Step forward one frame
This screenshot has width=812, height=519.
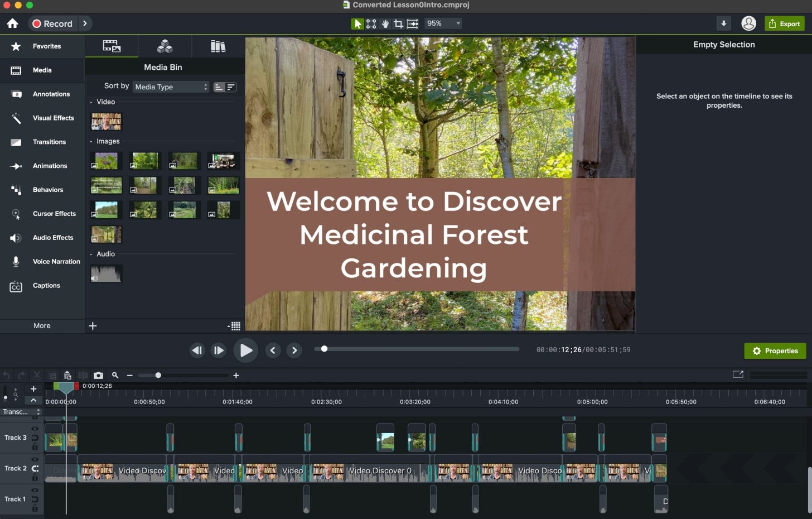(219, 350)
